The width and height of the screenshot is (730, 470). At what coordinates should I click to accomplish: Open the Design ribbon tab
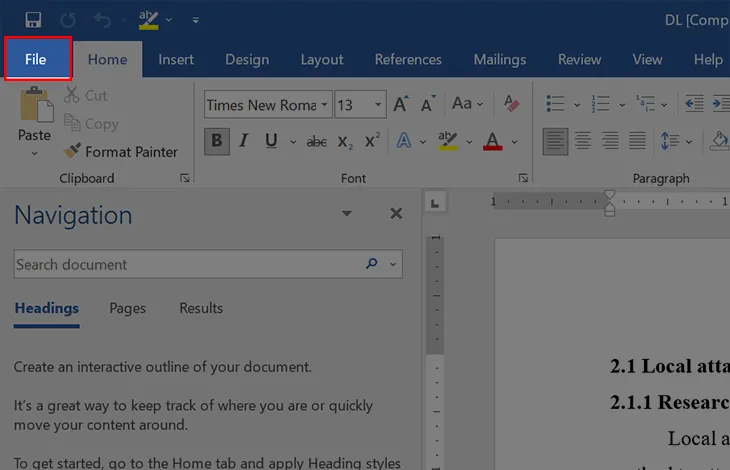click(x=247, y=60)
